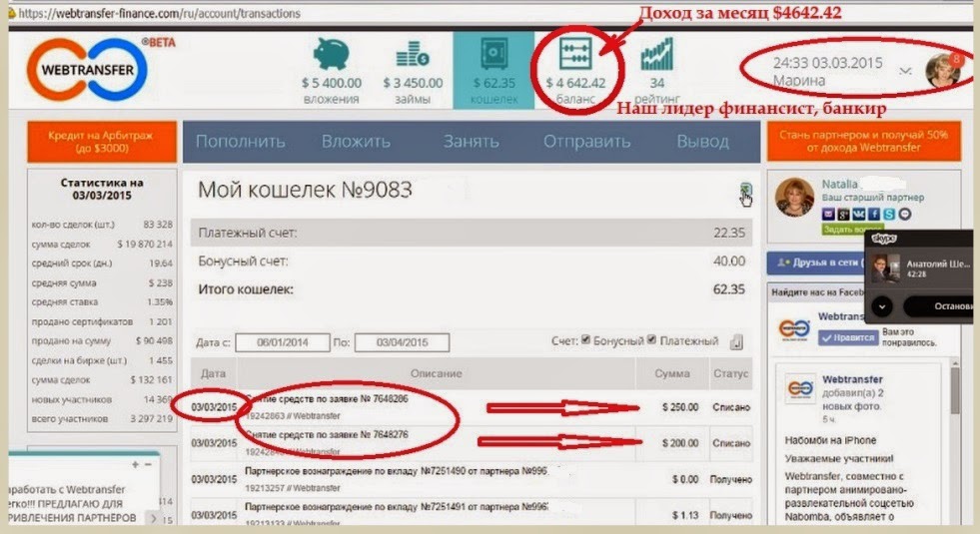Open senior partner's Facebook icon
This screenshot has height=534, width=980.
click(874, 215)
